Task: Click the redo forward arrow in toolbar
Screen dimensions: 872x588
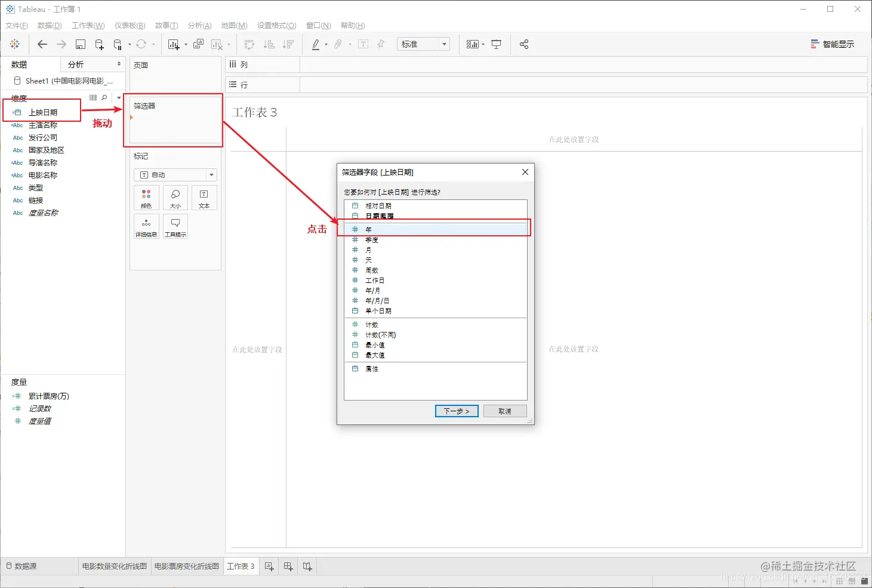Action: pos(61,44)
